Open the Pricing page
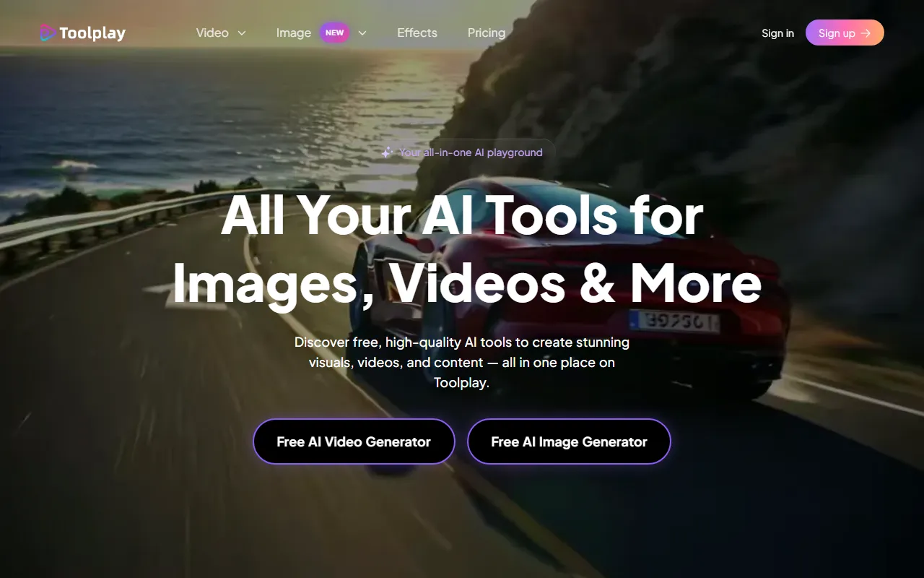The image size is (924, 578). (487, 33)
